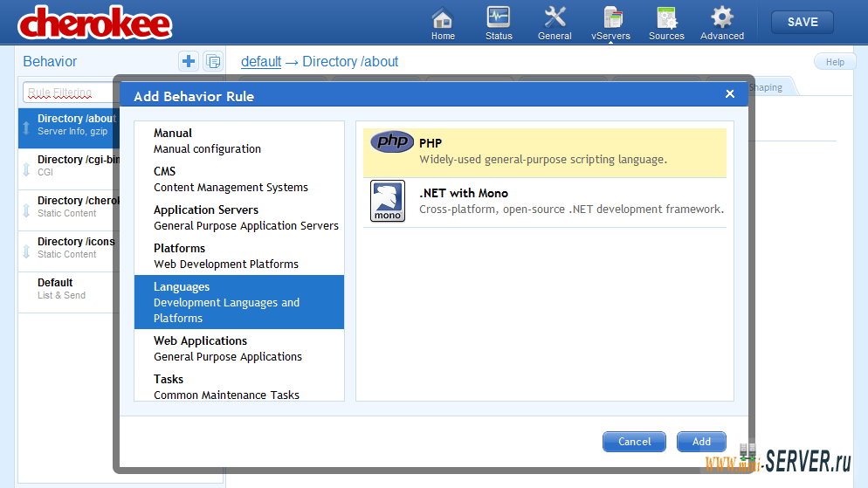The image size is (868, 488).
Task: Click the clone rule icon in Behavior panel
Action: [213, 61]
